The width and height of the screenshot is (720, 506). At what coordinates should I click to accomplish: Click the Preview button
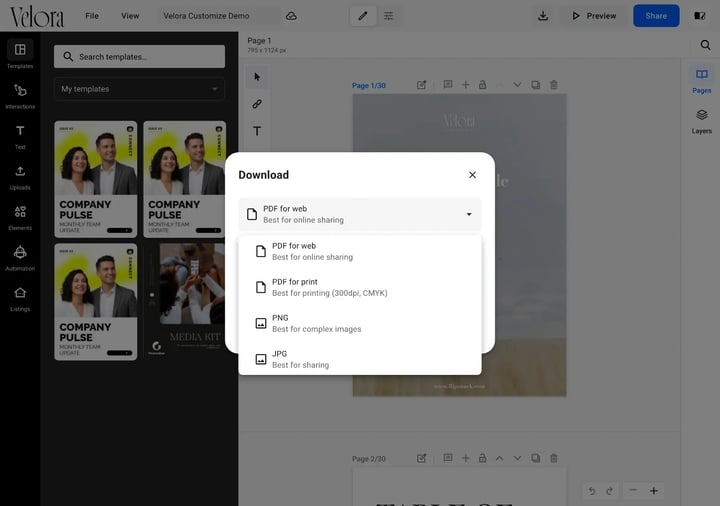click(594, 16)
